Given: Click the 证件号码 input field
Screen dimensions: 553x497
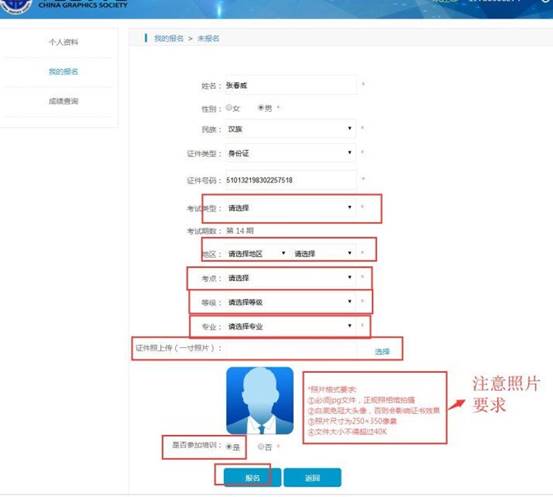Looking at the screenshot, I should pos(291,180).
